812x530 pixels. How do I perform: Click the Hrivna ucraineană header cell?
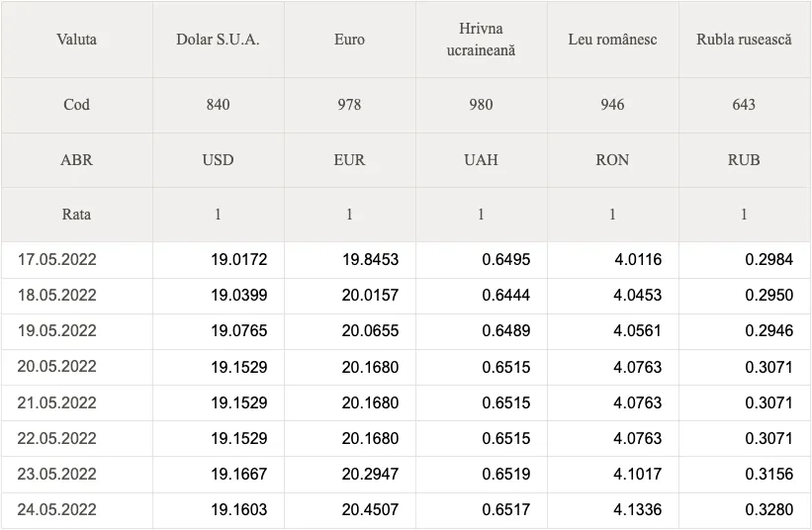tap(481, 40)
